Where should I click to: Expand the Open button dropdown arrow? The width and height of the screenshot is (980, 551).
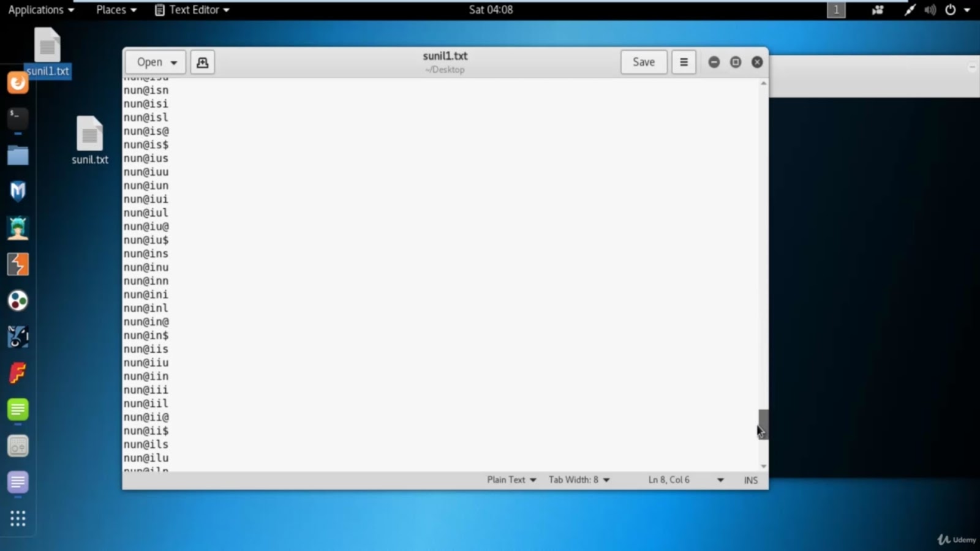pyautogui.click(x=173, y=62)
